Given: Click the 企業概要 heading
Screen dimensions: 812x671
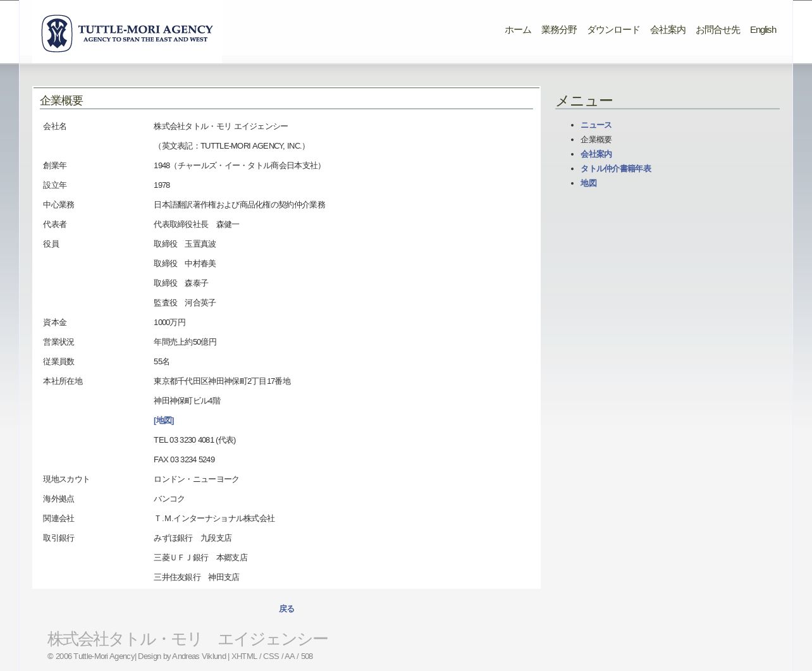Looking at the screenshot, I should coord(61,101).
